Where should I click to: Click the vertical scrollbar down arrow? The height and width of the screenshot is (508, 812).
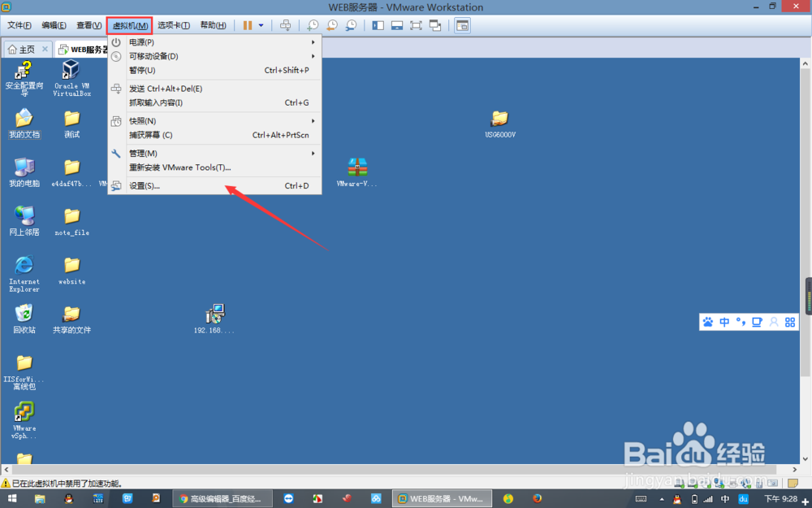coord(806,458)
